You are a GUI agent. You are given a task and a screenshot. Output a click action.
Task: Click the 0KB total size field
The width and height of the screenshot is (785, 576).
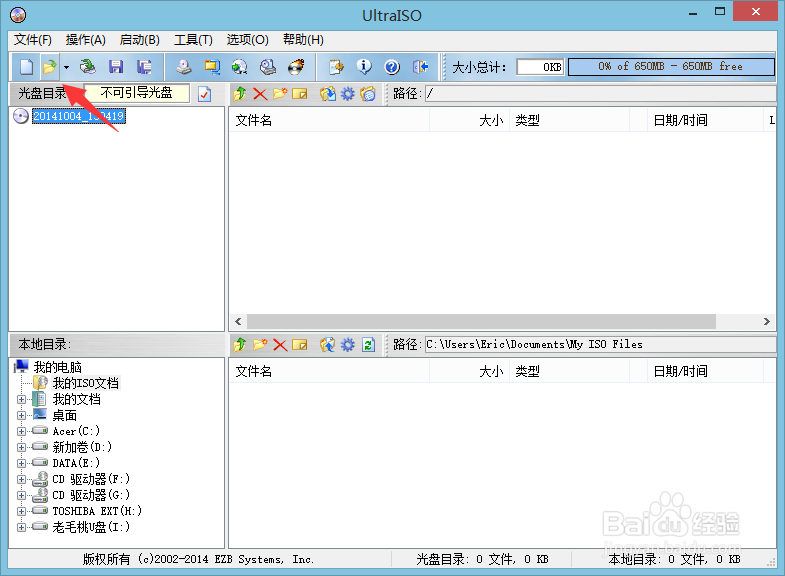pyautogui.click(x=540, y=67)
